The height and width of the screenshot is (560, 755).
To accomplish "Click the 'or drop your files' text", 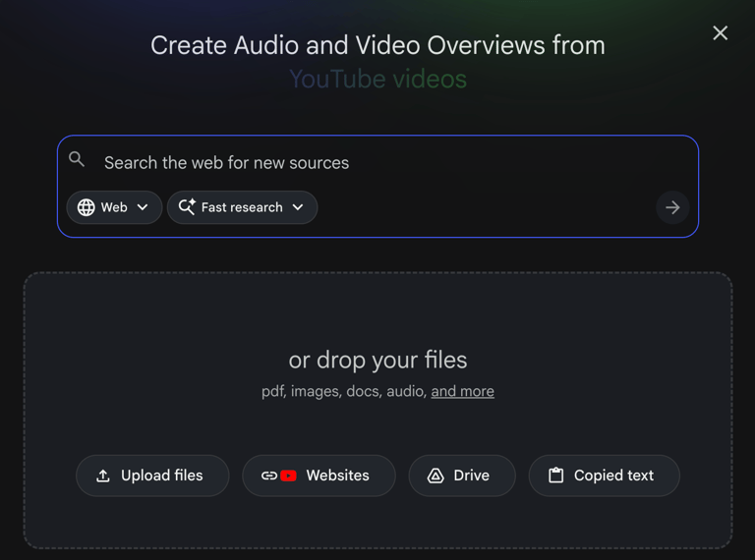I will coord(377,360).
